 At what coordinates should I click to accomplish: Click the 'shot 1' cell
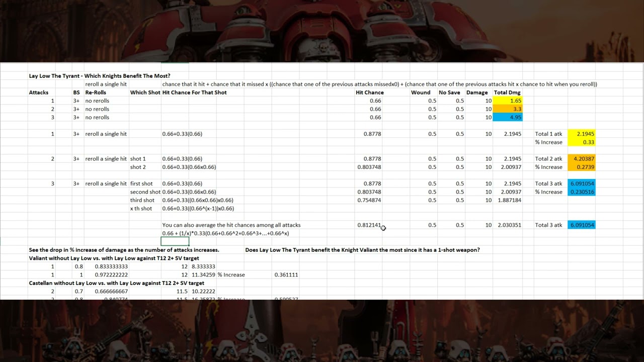point(138,159)
